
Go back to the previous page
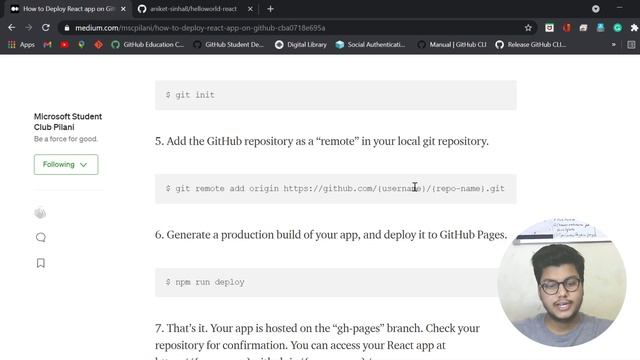click(x=11, y=28)
